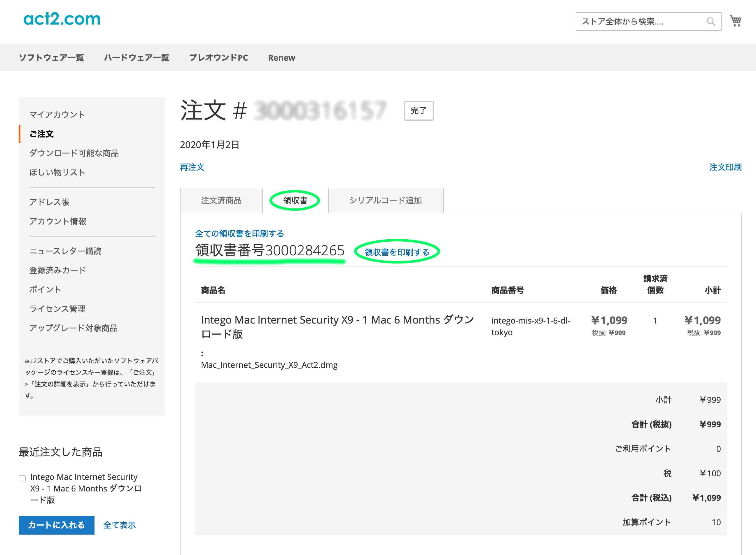Switch to 注文済商品 tab
This screenshot has width=756, height=555.
[221, 201]
